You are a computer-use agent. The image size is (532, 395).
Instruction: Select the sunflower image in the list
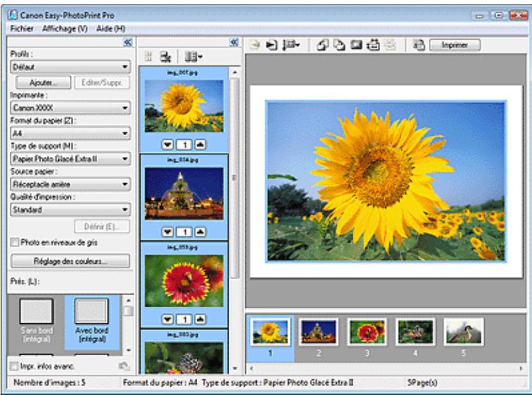184,106
